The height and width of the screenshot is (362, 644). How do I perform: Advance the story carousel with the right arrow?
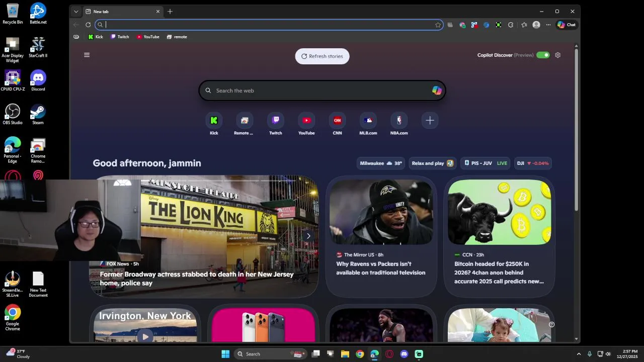[308, 236]
